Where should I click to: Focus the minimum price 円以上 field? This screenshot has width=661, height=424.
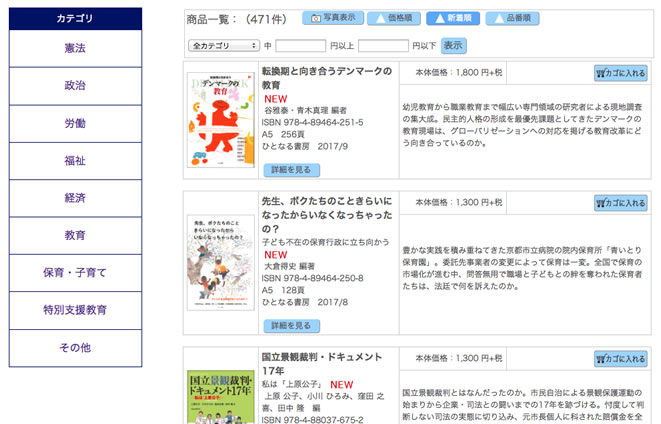(301, 46)
